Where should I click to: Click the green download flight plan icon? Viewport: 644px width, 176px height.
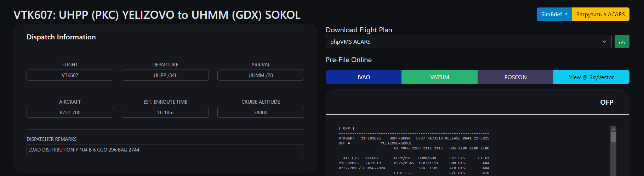point(622,42)
